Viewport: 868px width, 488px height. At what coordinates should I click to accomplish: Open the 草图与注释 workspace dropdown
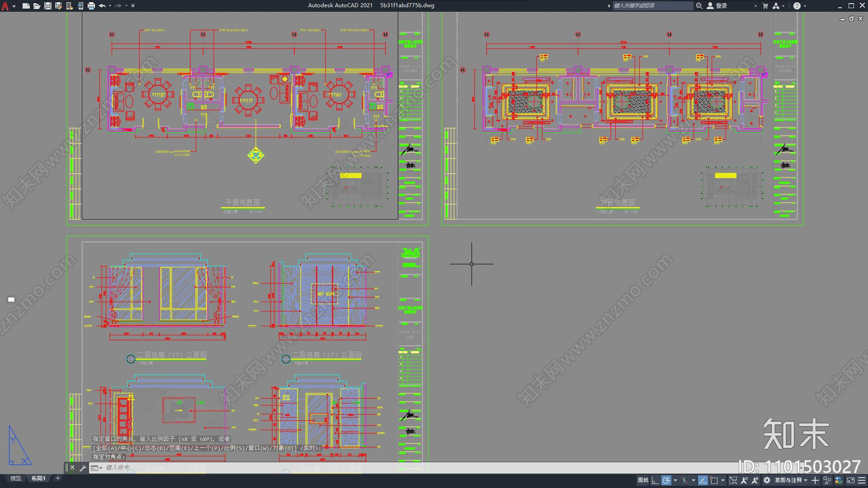[x=790, y=480]
